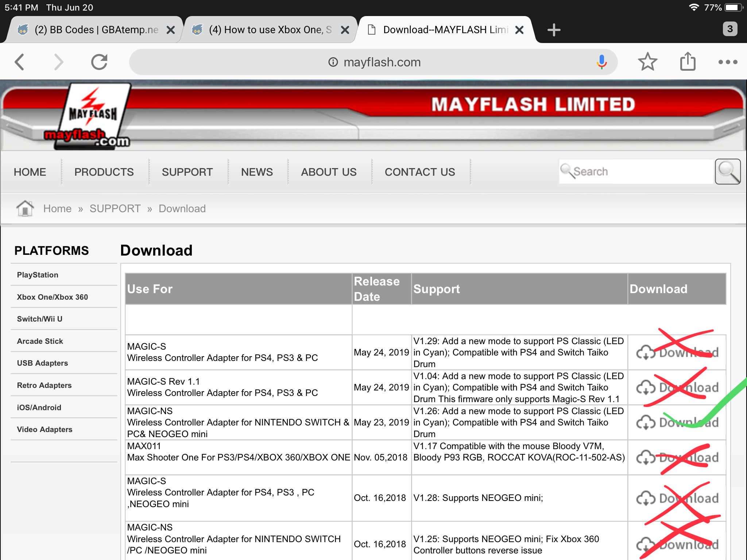
Task: Select the 'V1.28: Supports NEOGEO mini;' text
Action: (x=478, y=498)
